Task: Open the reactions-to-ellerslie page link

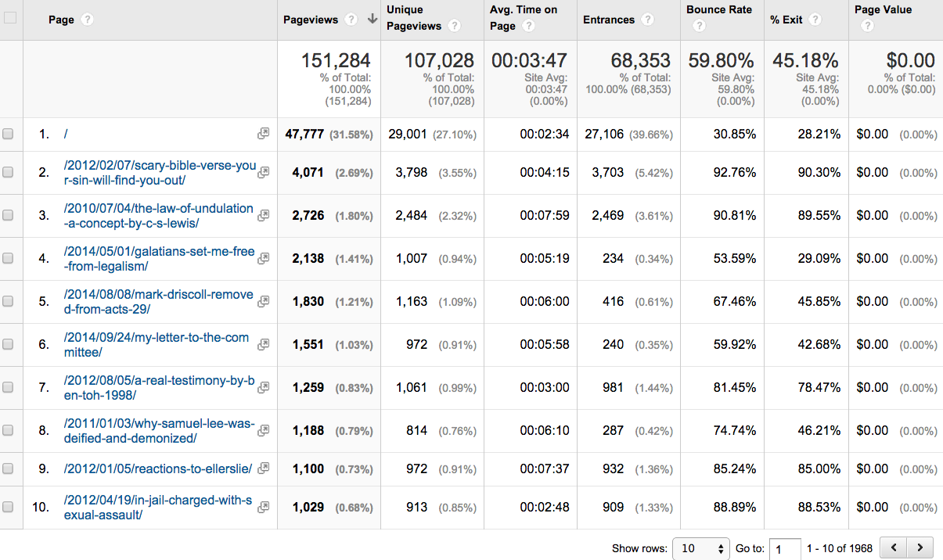Action: (158, 468)
